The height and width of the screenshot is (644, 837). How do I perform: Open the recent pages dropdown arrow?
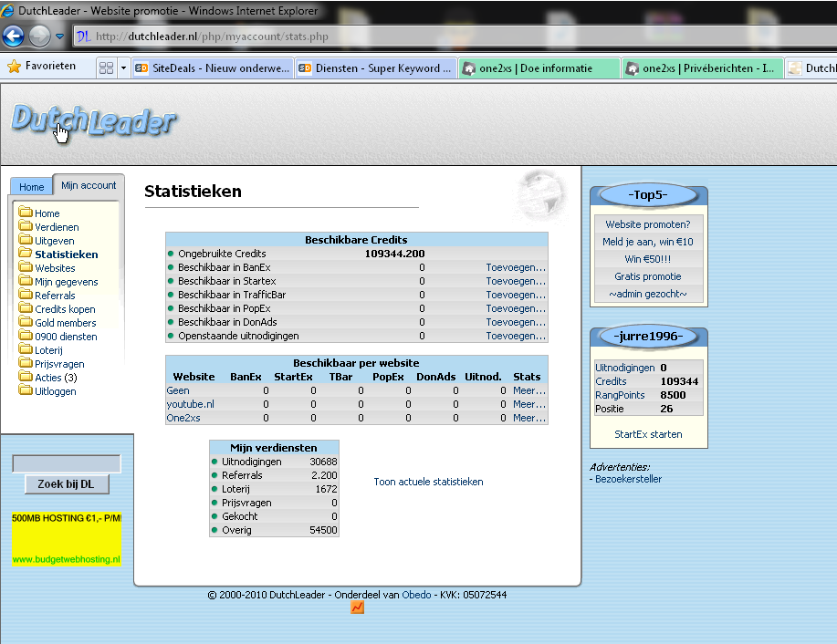tap(59, 36)
